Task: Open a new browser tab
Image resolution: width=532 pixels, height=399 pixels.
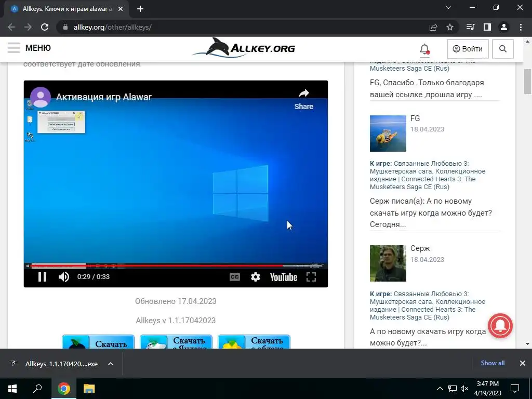Action: (x=140, y=9)
